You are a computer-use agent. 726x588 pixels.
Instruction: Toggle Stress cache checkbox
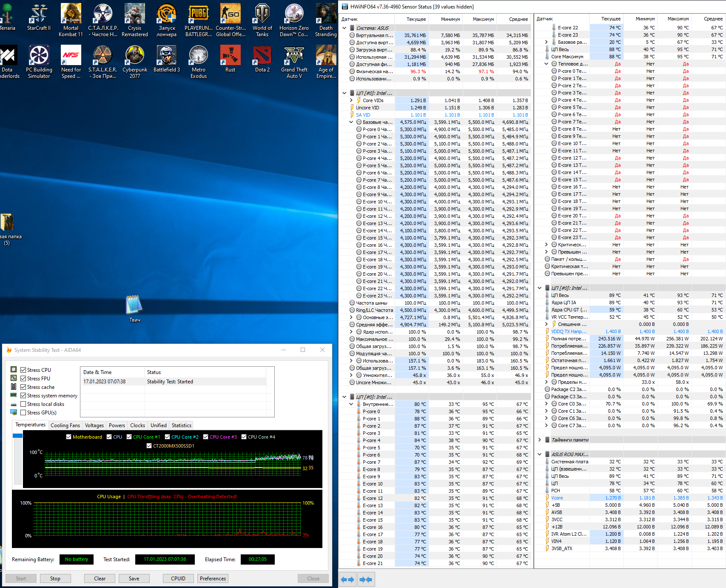23,387
